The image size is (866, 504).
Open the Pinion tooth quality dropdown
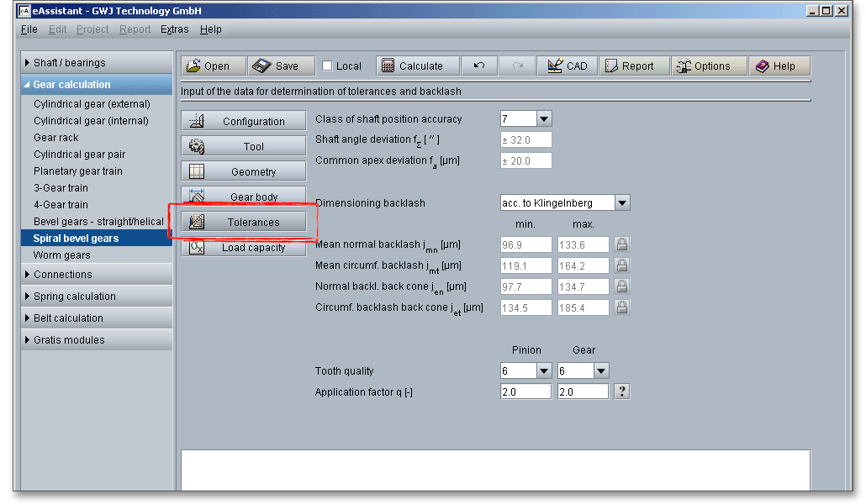(x=543, y=371)
